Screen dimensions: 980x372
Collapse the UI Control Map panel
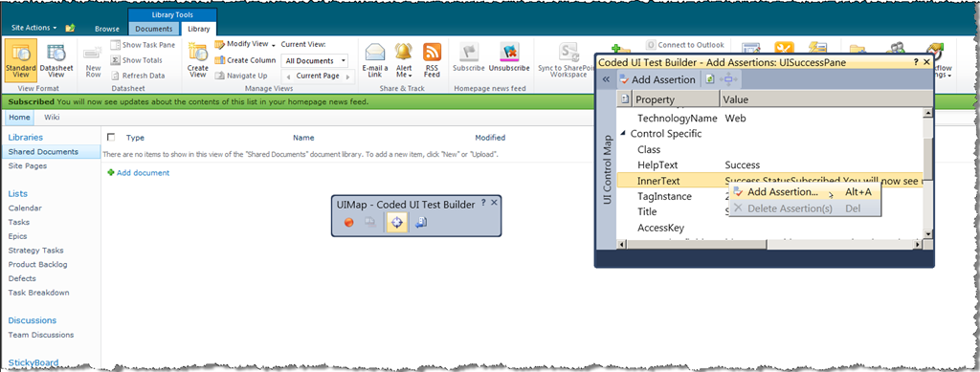606,79
